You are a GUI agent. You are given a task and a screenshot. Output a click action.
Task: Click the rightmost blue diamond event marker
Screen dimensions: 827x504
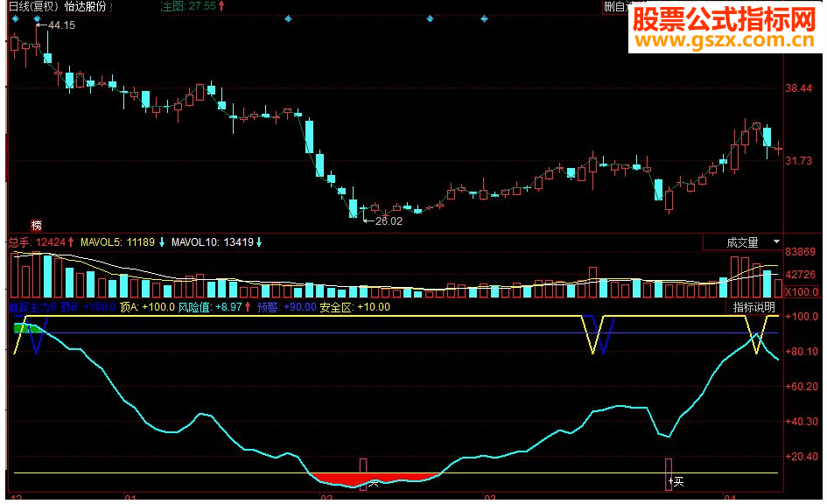pyautogui.click(x=484, y=19)
